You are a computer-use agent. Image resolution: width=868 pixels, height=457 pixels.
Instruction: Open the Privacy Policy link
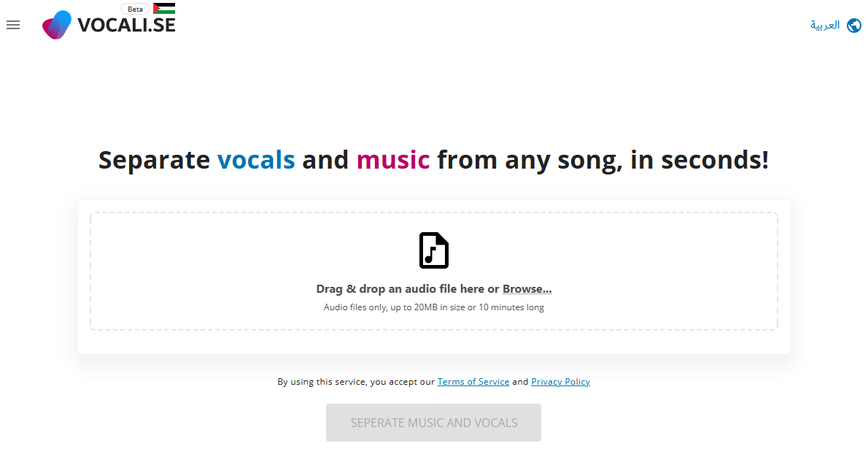coord(560,382)
